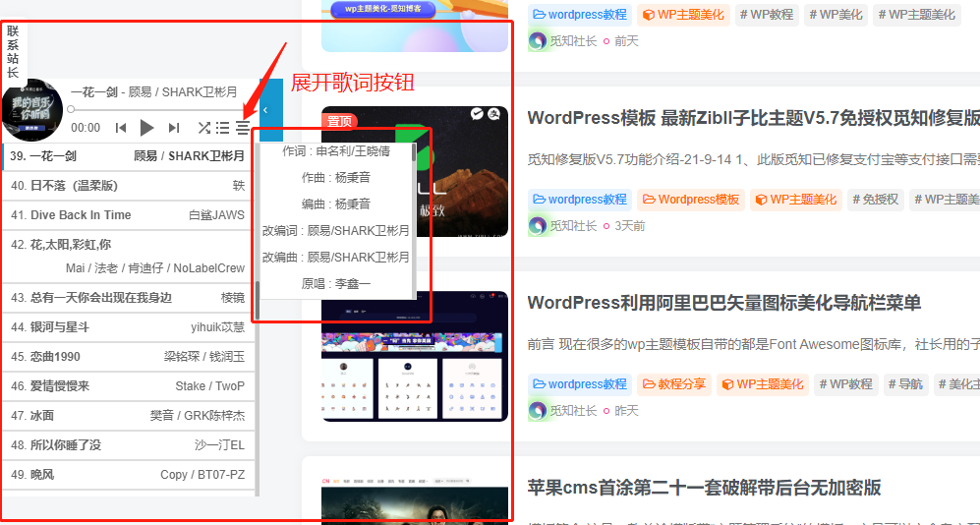This screenshot has height=525, width=980.
Task: Click # WP教程 tag in top post
Action: point(767,15)
